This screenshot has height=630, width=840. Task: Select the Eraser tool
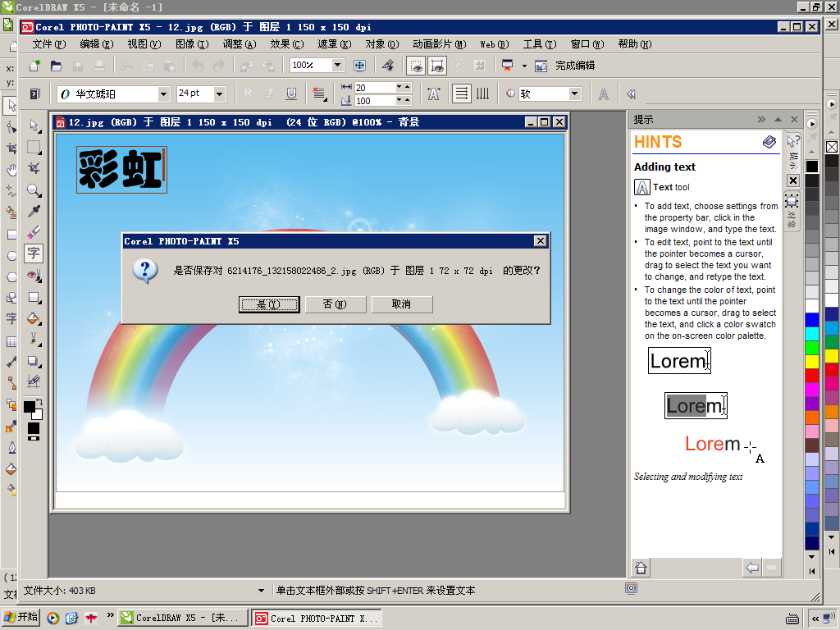(x=34, y=232)
